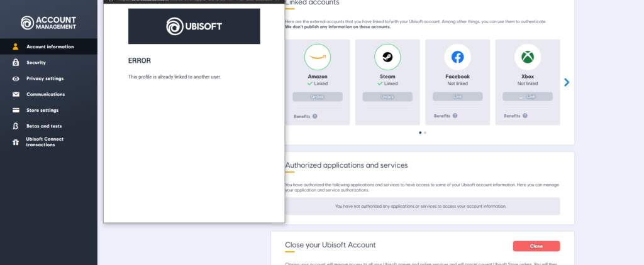Viewport: 644px width, 265px height.
Task: Select first carousel page dot
Action: pos(419,132)
